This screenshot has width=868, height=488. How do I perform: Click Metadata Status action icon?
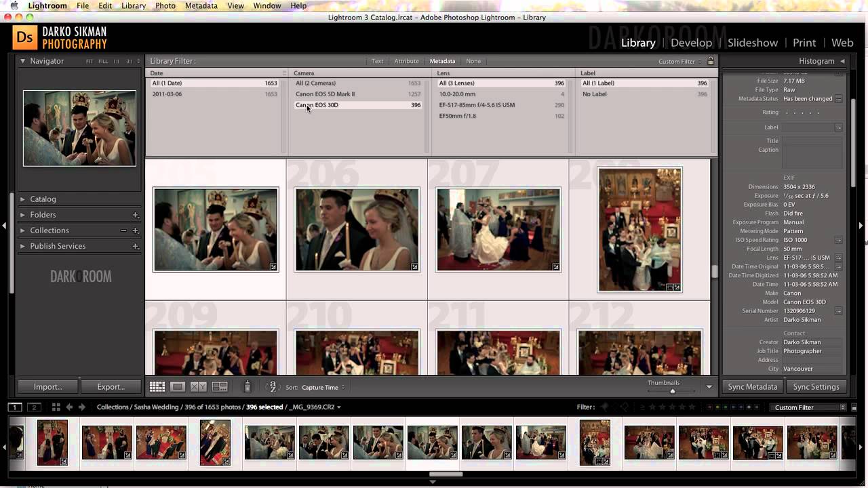point(839,99)
